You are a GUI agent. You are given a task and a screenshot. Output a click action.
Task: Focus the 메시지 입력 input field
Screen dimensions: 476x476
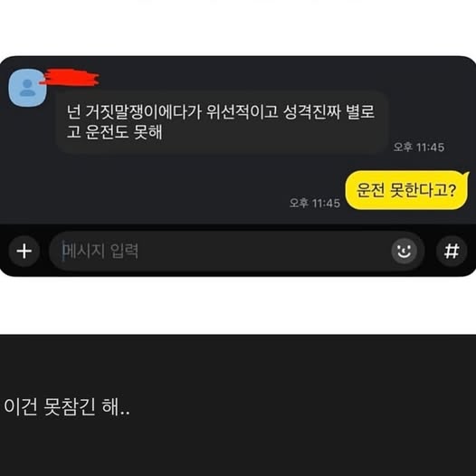(236, 251)
